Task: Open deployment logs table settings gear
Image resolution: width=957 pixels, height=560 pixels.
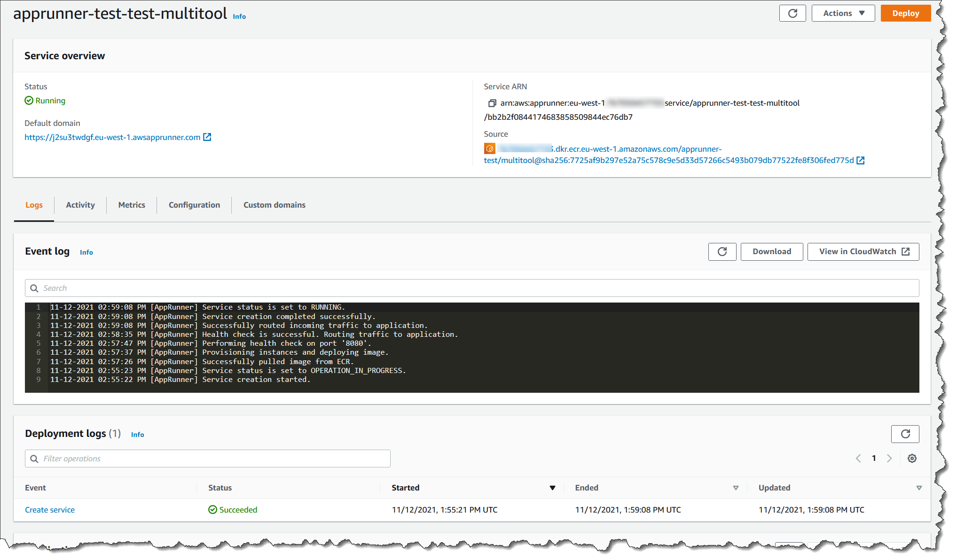Action: tap(912, 459)
